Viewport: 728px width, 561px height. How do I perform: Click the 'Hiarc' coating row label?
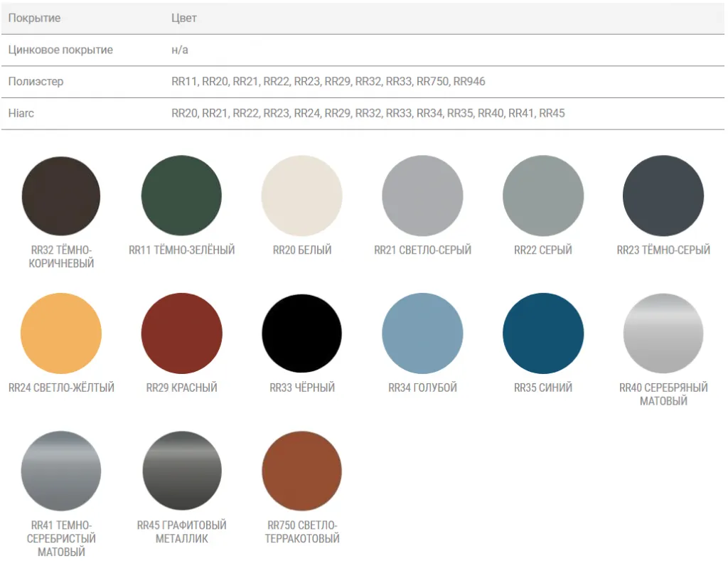coord(21,113)
